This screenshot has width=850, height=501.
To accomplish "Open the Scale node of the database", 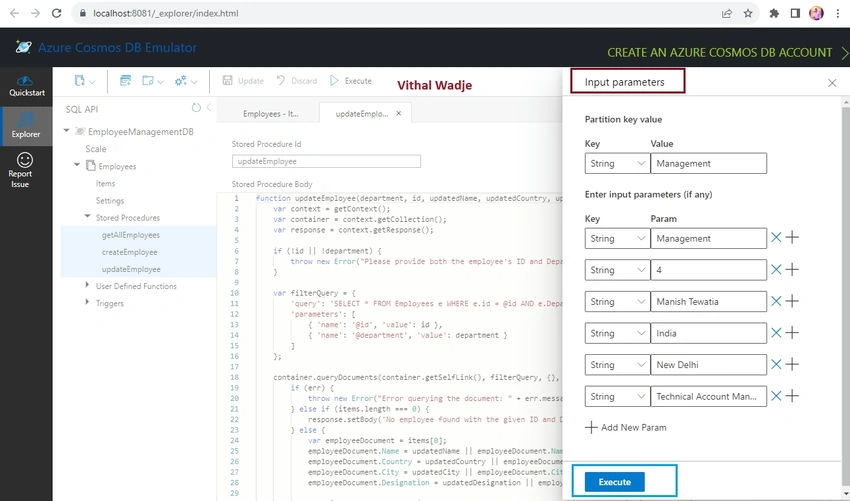I will click(x=95, y=149).
